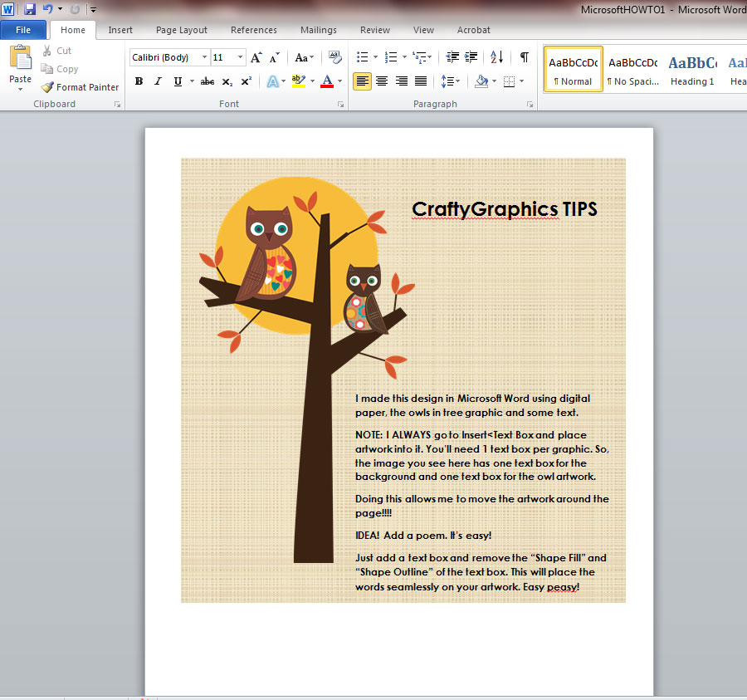Open the Font dialog launcher

coord(340,103)
